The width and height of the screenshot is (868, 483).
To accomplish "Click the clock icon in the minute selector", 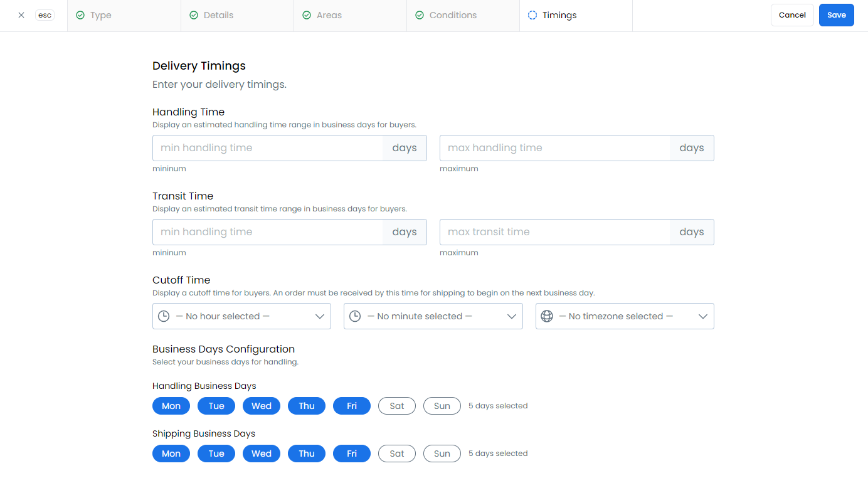I will click(x=355, y=316).
